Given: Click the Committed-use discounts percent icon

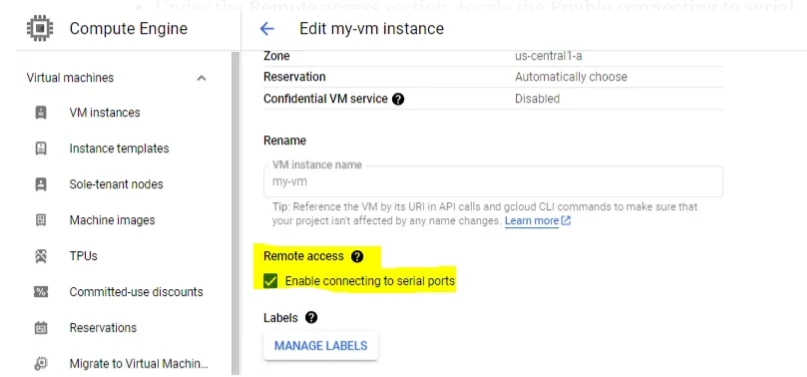Looking at the screenshot, I should 41,292.
